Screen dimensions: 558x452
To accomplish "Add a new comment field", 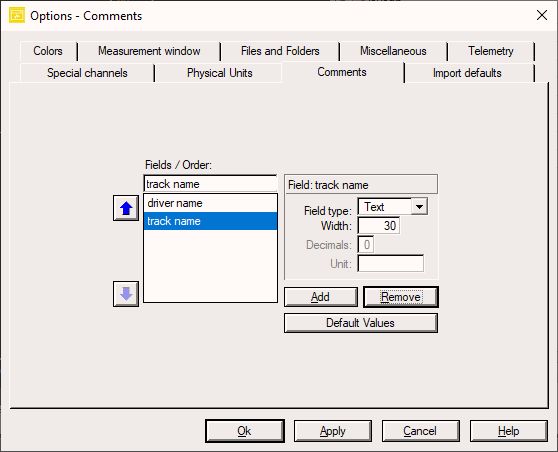I will coord(321,297).
